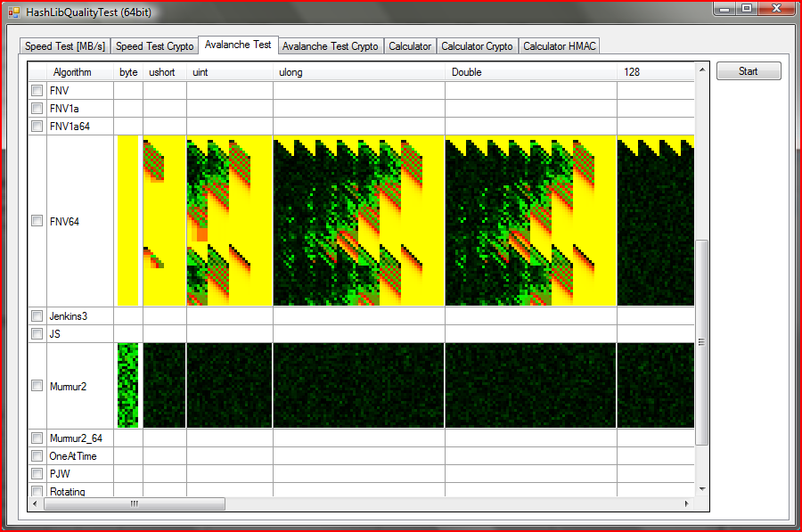Click the Double column header

pyautogui.click(x=531, y=72)
